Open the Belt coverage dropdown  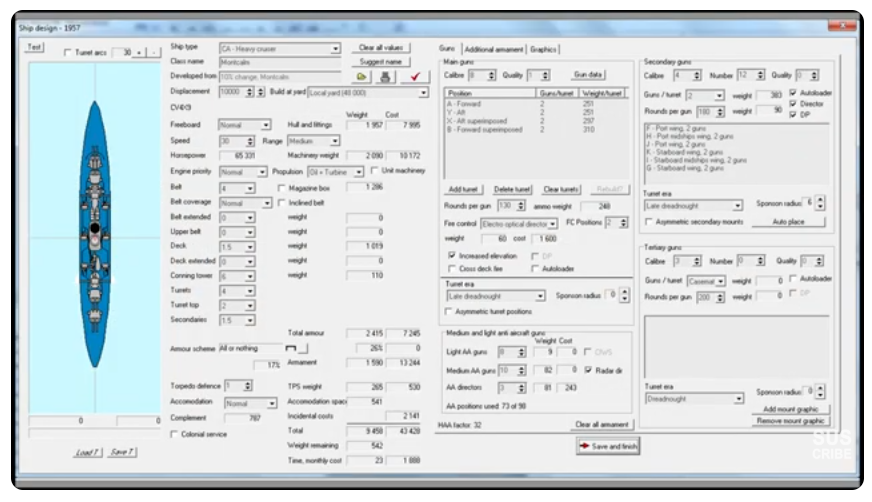[x=266, y=203]
